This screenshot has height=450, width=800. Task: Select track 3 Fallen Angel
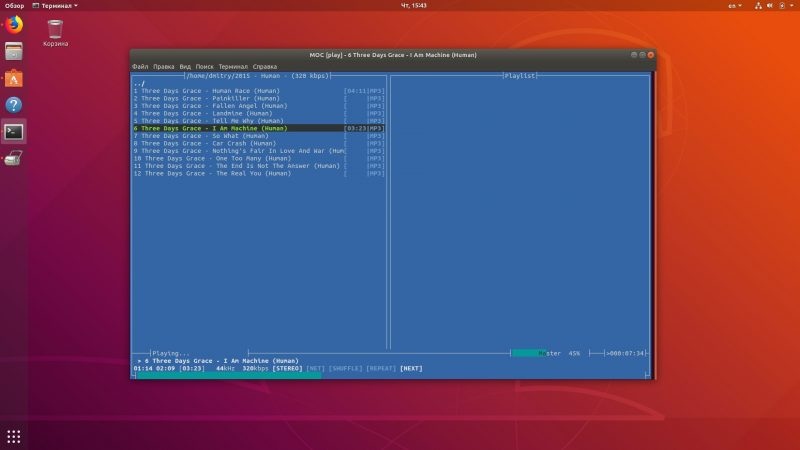pos(259,106)
